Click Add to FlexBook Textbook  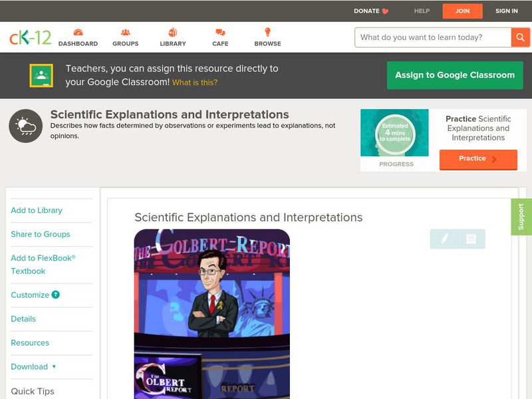(x=43, y=264)
